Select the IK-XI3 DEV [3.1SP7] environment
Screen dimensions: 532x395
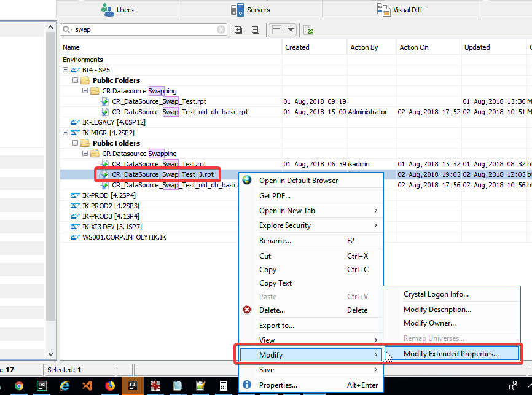tap(112, 227)
